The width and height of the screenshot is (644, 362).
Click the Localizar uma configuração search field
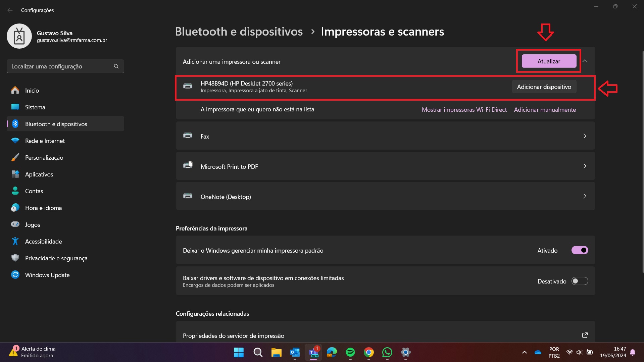point(60,66)
